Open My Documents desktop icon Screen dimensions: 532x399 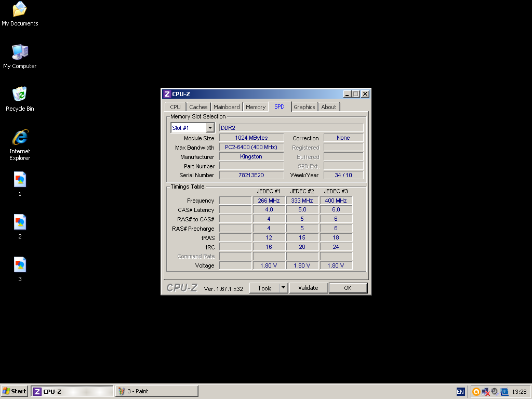click(20, 14)
